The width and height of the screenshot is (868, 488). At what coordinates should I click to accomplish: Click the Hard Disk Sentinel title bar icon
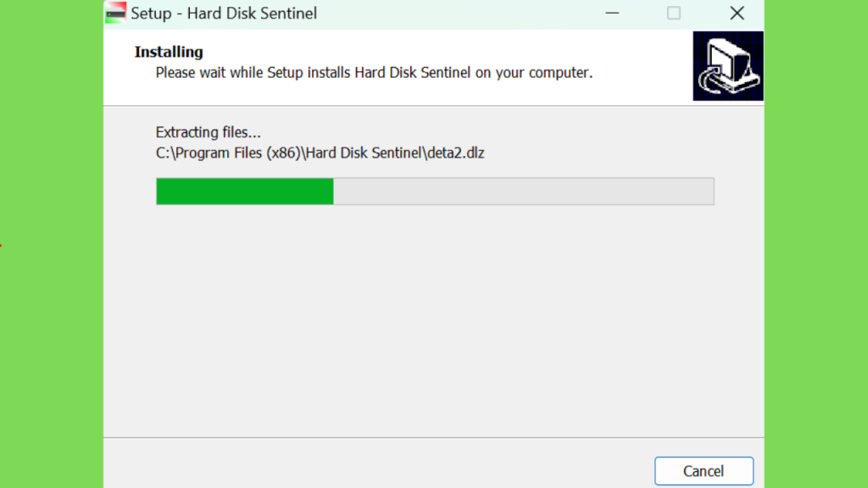click(115, 13)
